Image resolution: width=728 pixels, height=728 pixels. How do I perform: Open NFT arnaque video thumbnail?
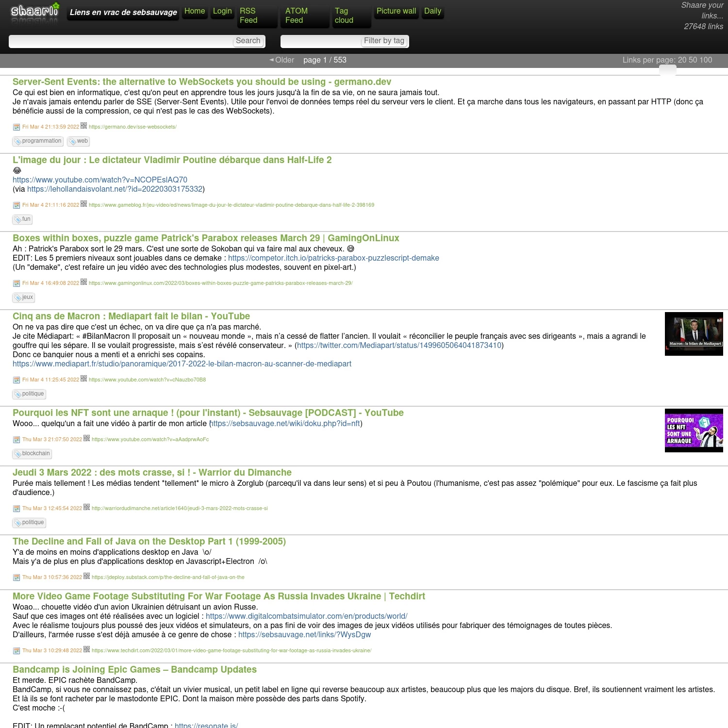click(x=694, y=430)
